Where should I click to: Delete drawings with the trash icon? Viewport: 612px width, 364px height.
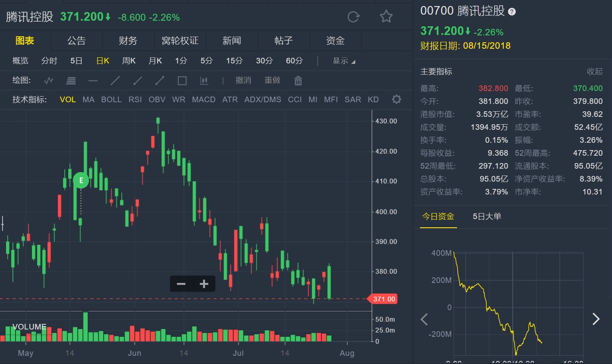coord(298,81)
